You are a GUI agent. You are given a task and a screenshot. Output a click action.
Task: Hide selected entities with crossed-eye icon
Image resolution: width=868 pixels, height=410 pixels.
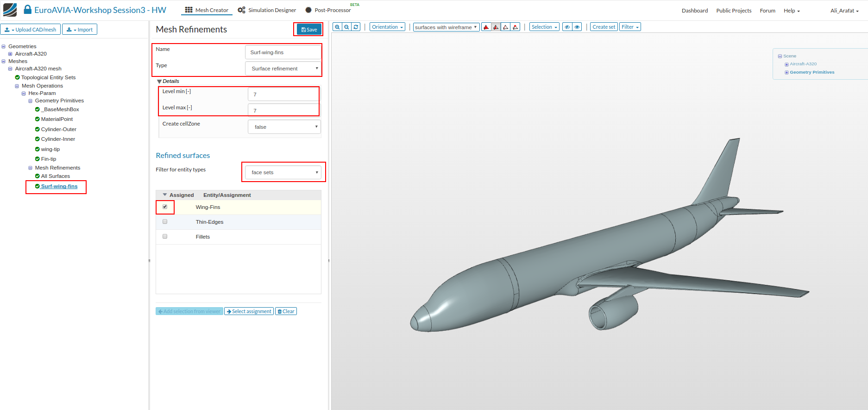pos(567,27)
